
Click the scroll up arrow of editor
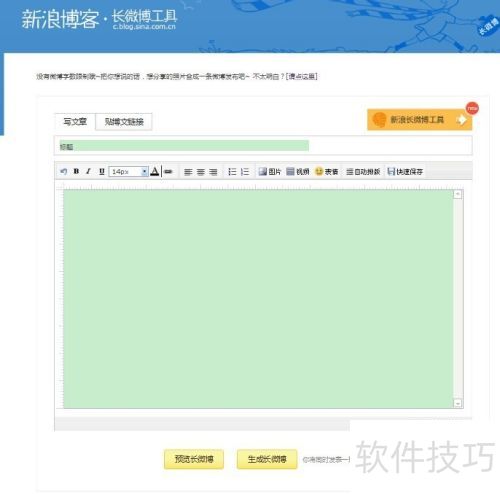[x=458, y=194]
